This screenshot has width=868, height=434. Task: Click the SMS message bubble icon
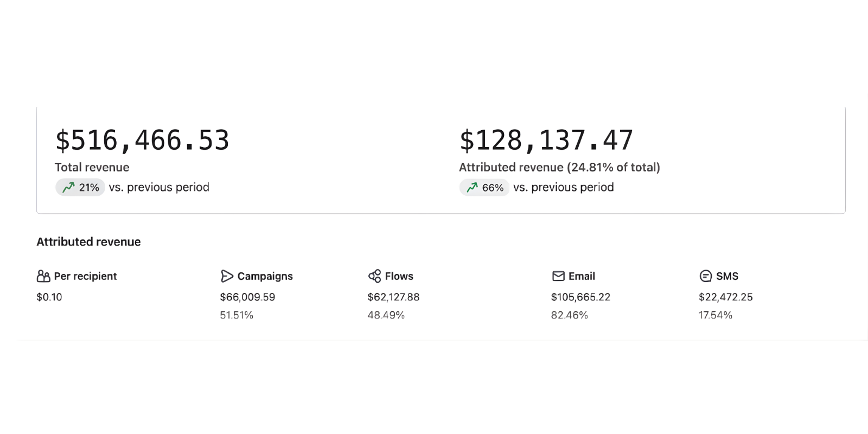705,276
